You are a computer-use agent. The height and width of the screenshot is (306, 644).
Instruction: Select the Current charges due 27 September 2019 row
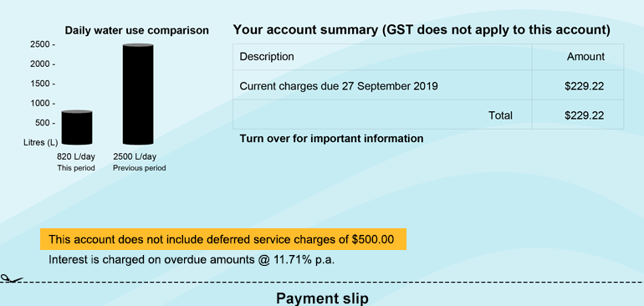[428, 85]
